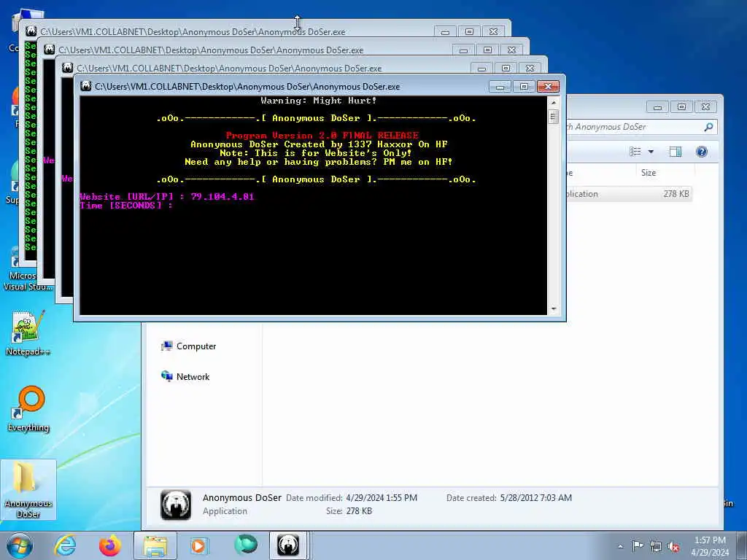Click the Explorer change view icon

pyautogui.click(x=635, y=152)
